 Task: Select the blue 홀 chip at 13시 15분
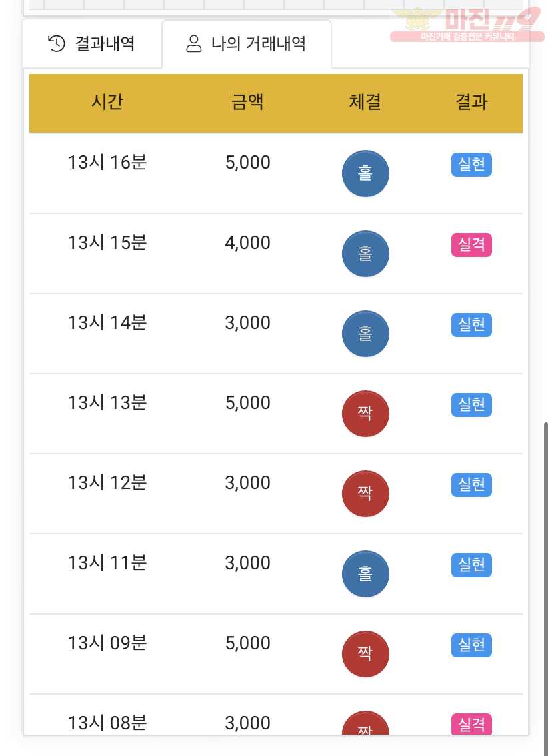[365, 254]
